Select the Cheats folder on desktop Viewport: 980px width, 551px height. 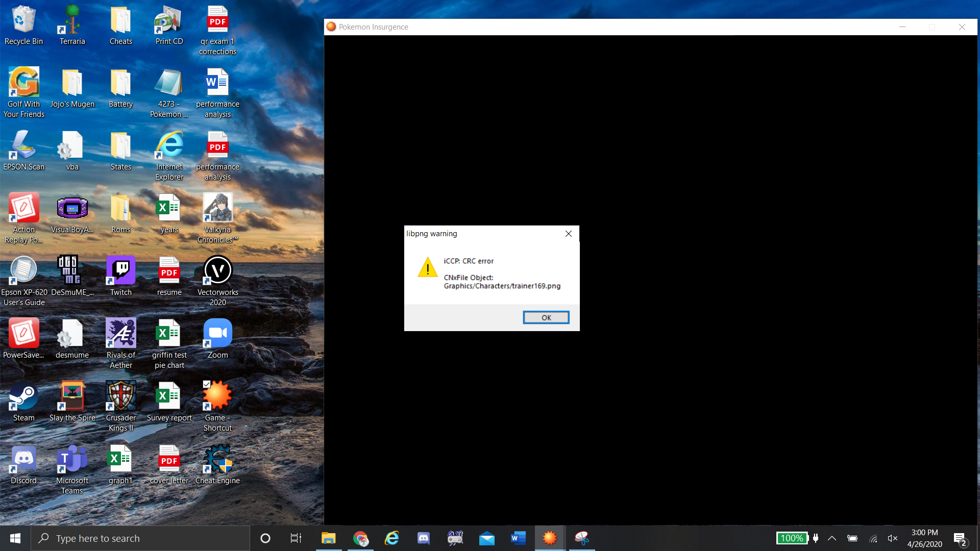pyautogui.click(x=121, y=26)
